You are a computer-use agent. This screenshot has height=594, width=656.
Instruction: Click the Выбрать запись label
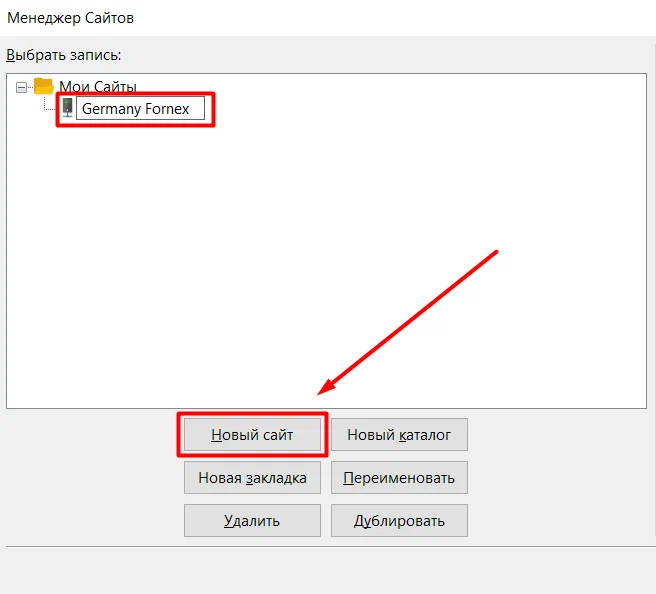64,55
